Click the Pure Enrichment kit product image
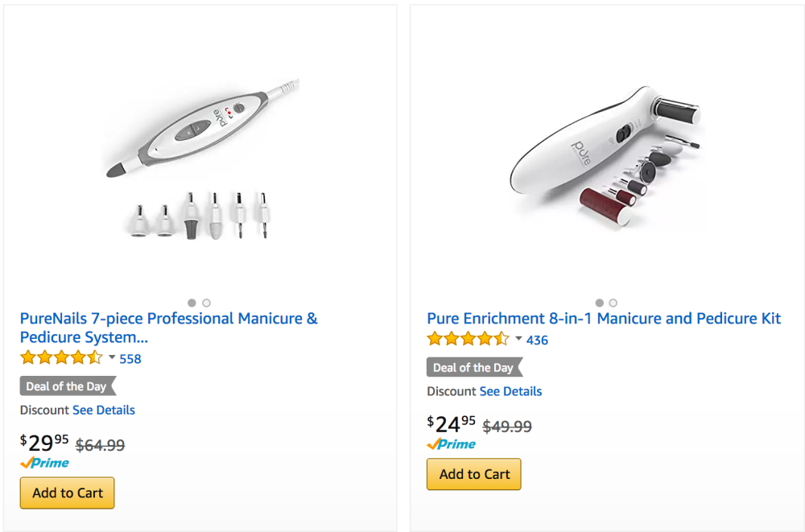805x532 pixels. tap(605, 157)
